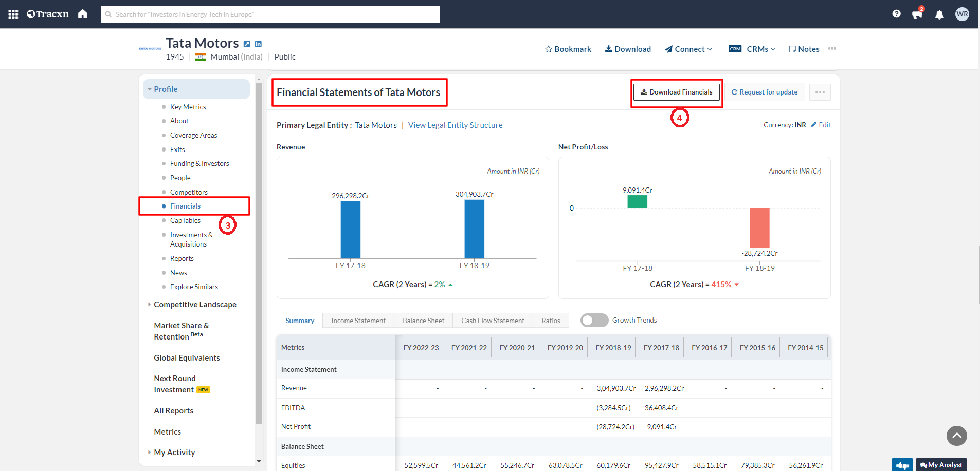
Task: Open Market Share & Retention
Action: tap(182, 331)
